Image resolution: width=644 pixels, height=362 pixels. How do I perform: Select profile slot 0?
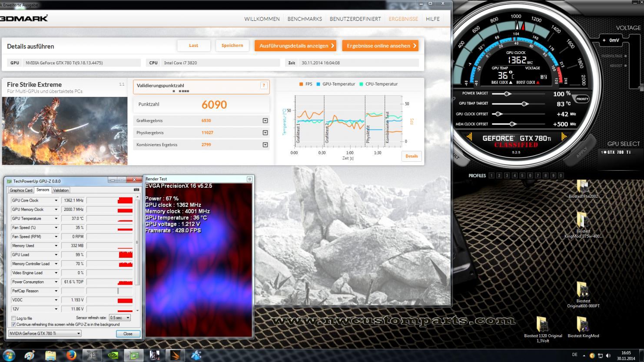[561, 176]
